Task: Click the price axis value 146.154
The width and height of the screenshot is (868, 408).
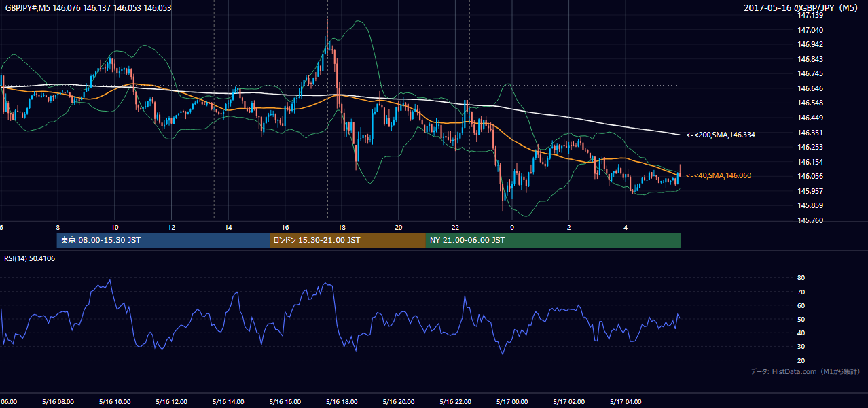Action: click(x=810, y=162)
